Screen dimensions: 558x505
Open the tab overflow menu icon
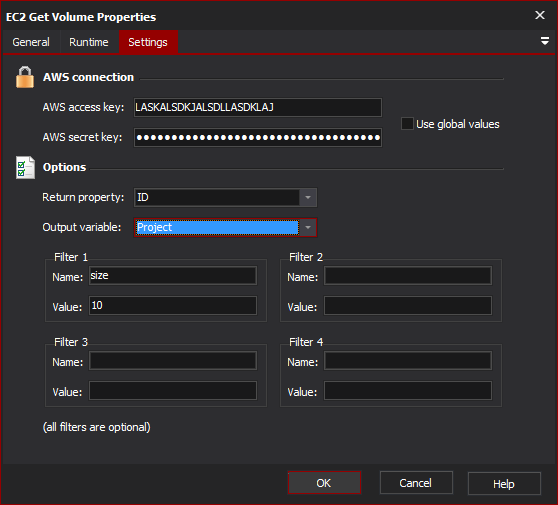544,41
